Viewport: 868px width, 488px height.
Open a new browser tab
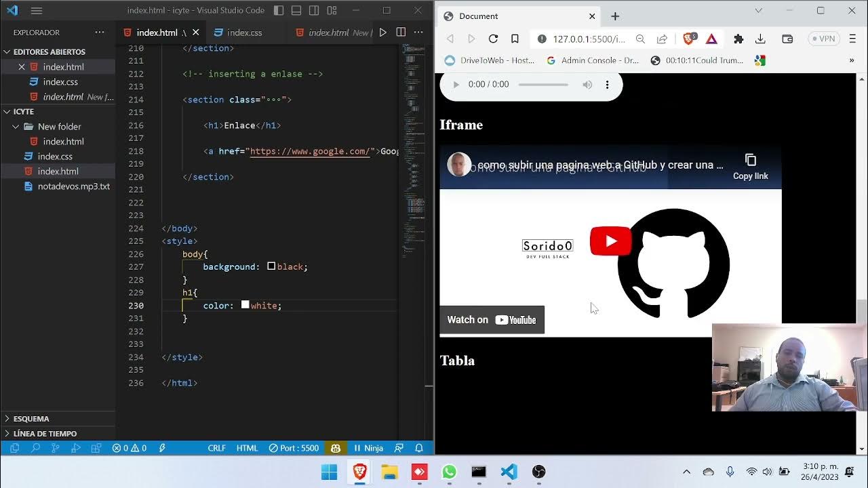click(615, 16)
